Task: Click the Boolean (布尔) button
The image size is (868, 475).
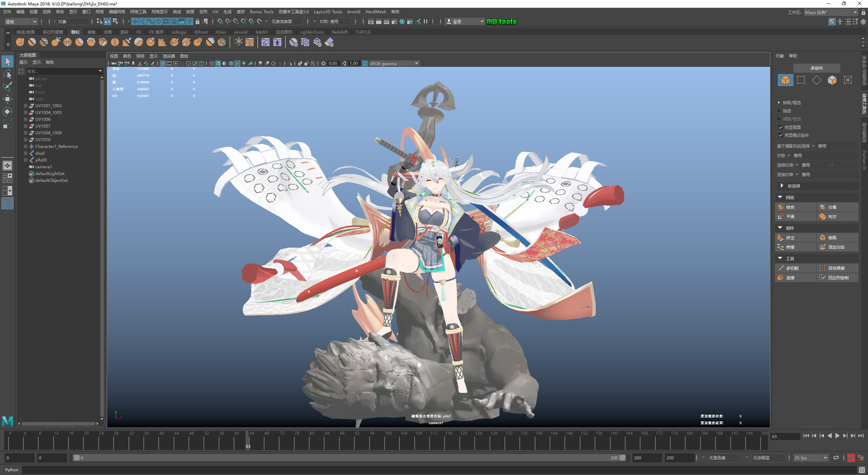Action: pos(838,217)
